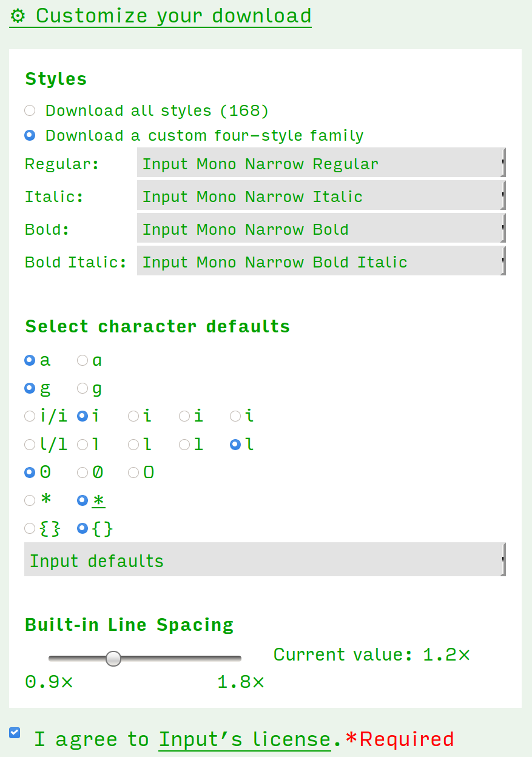Viewport: 532px width, 757px height.
Task: Choose Download a custom four-style family option
Action: (30, 135)
